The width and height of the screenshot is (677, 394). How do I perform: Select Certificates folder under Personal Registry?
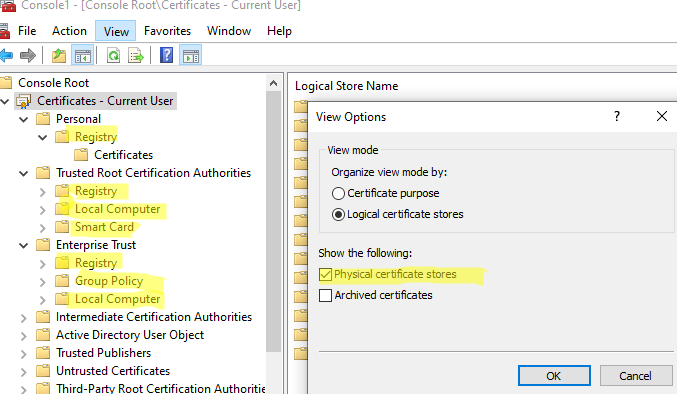pos(123,155)
